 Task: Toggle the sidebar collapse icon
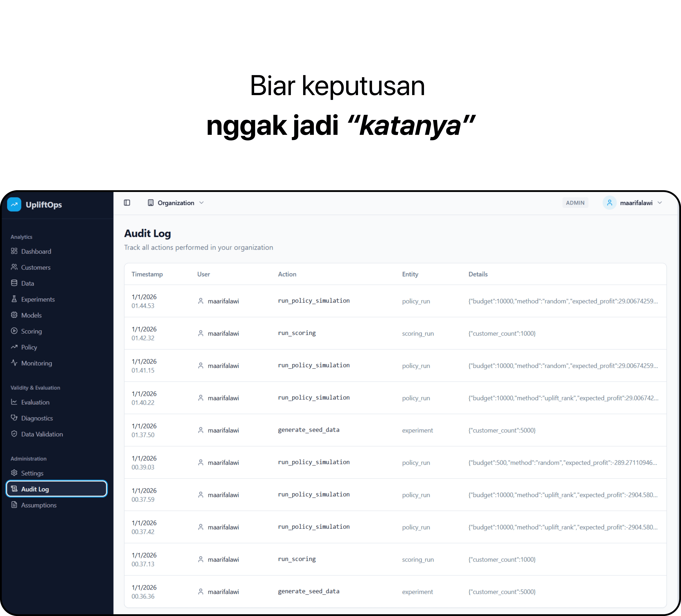point(127,203)
